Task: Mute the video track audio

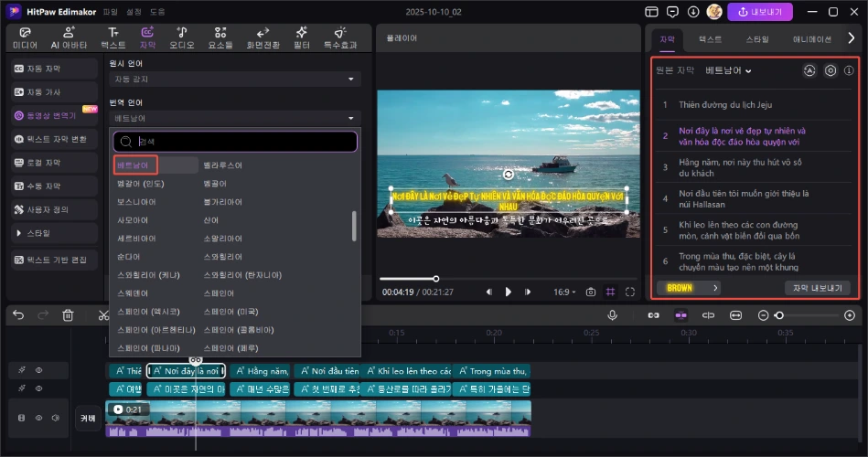Action: pyautogui.click(x=55, y=418)
